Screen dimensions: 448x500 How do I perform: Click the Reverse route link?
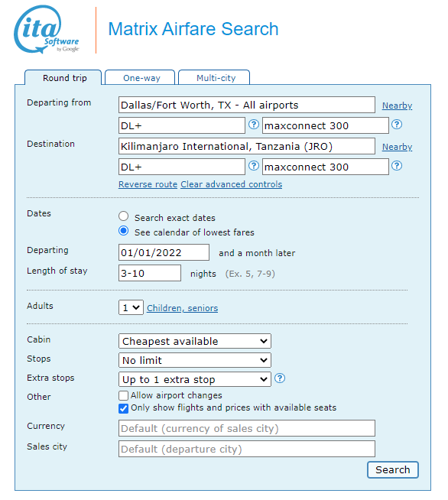(x=148, y=184)
